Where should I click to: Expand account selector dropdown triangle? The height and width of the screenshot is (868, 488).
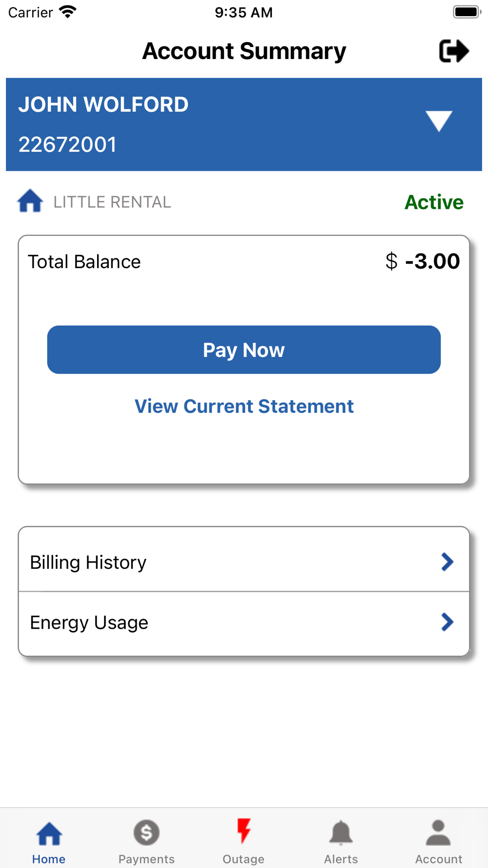coord(439,121)
